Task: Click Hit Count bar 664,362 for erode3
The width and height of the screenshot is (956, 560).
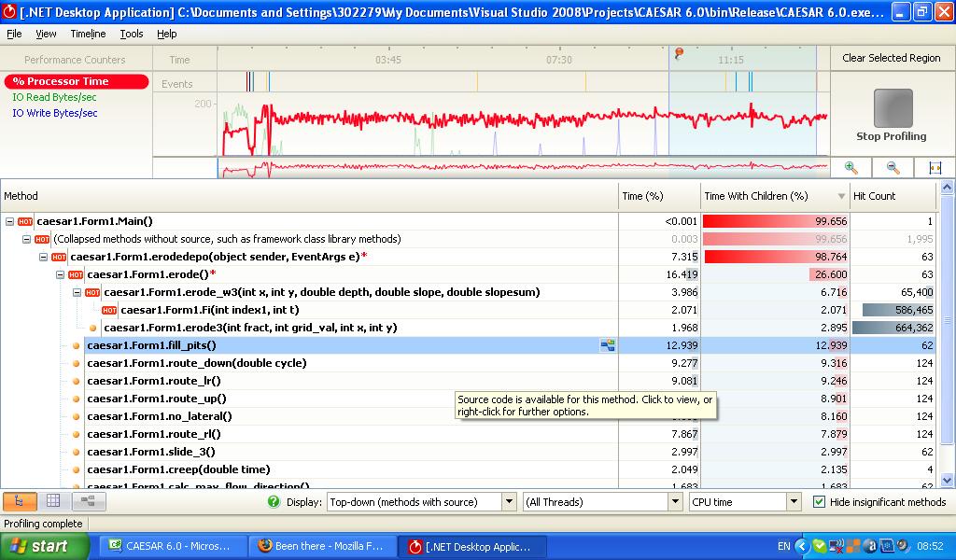Action: (x=893, y=328)
